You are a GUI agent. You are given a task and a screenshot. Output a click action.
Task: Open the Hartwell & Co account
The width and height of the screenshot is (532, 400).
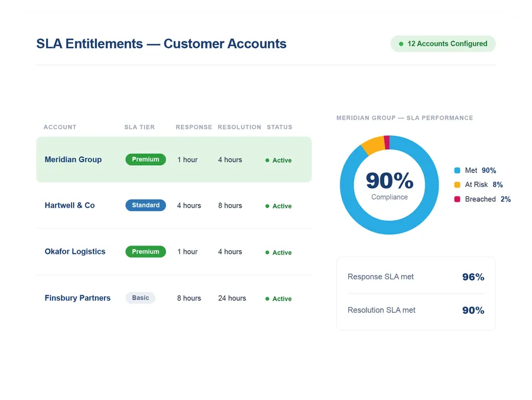(x=70, y=205)
